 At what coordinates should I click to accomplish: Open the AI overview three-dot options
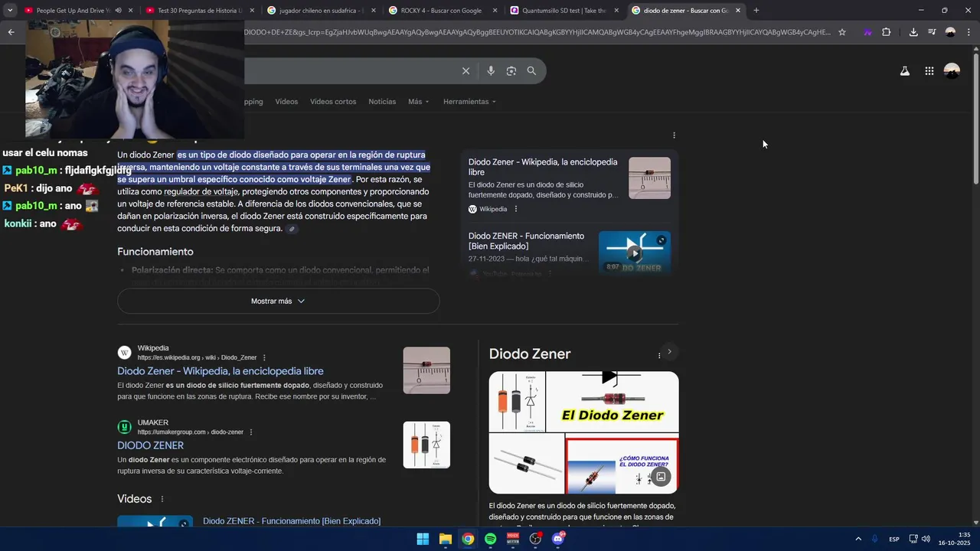pos(674,135)
